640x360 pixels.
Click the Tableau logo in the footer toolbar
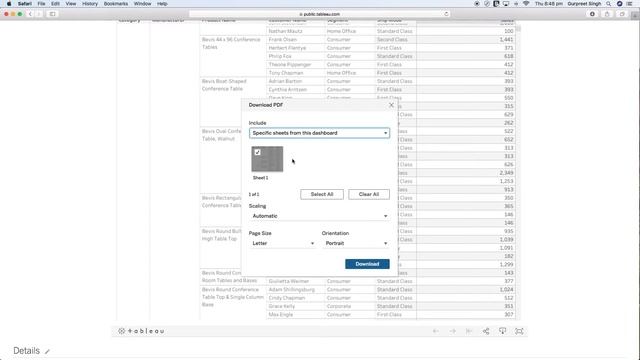click(141, 331)
